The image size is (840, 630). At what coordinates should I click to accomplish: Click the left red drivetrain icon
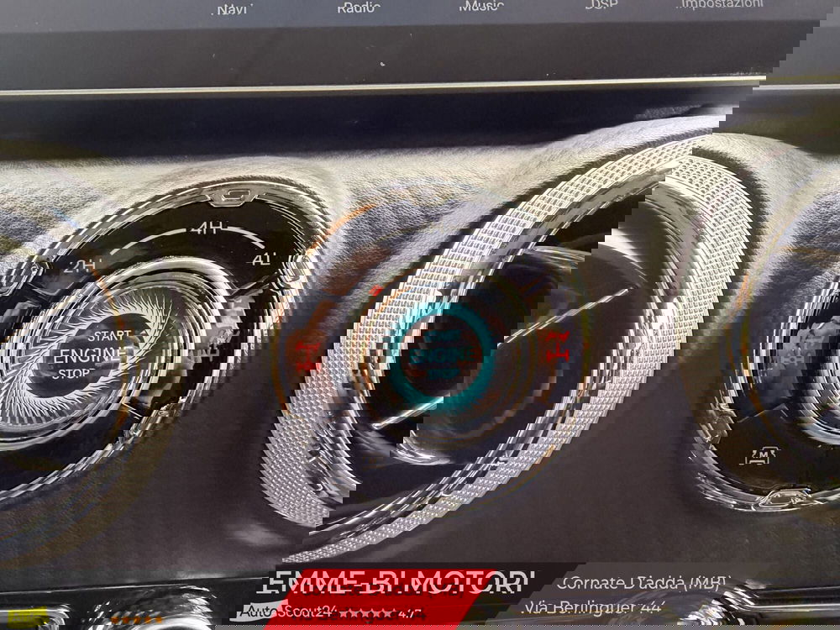307,355
